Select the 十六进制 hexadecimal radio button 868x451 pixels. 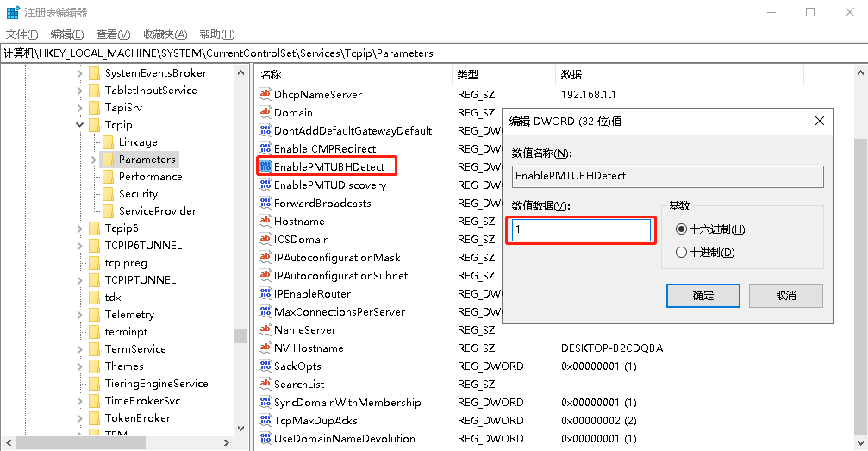tap(682, 229)
